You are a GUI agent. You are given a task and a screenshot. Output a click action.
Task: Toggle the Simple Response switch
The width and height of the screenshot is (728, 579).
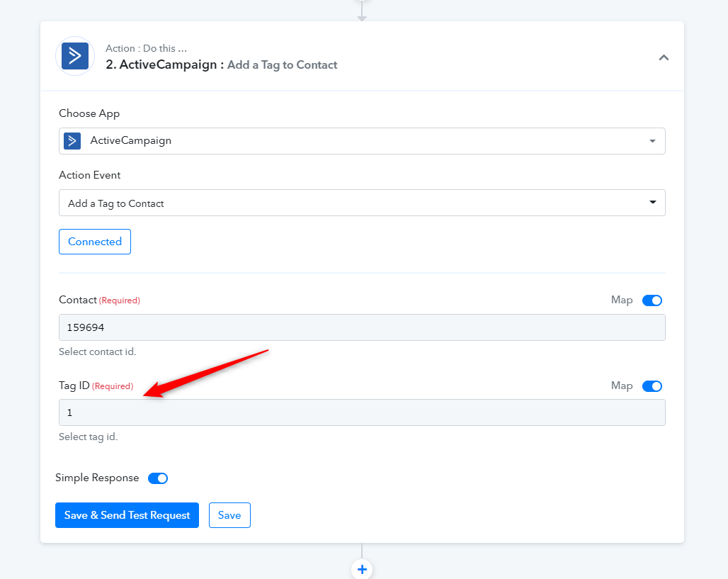[158, 478]
